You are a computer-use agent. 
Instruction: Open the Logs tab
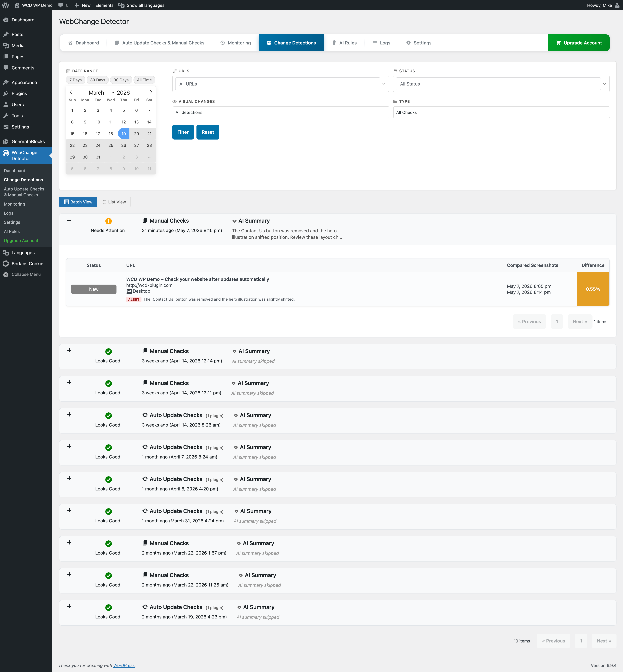[x=381, y=43]
